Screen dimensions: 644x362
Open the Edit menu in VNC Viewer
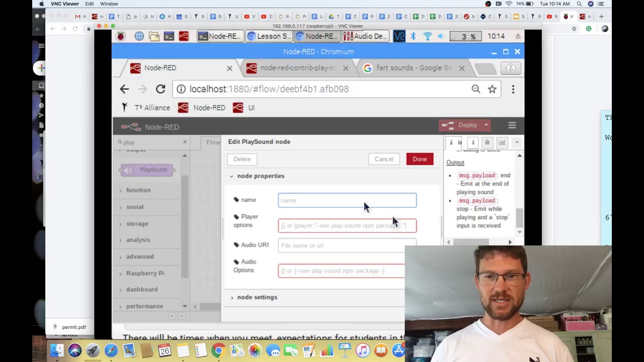pyautogui.click(x=89, y=4)
